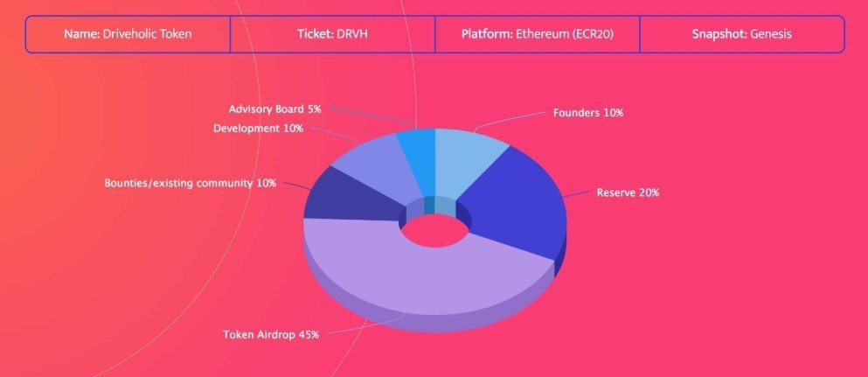This screenshot has width=868, height=377.
Task: Click the word Genesis in header
Action: click(771, 34)
